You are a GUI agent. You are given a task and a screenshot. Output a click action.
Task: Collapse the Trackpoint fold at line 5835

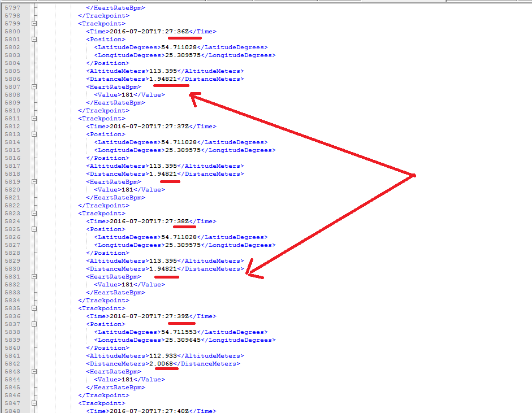point(34,308)
